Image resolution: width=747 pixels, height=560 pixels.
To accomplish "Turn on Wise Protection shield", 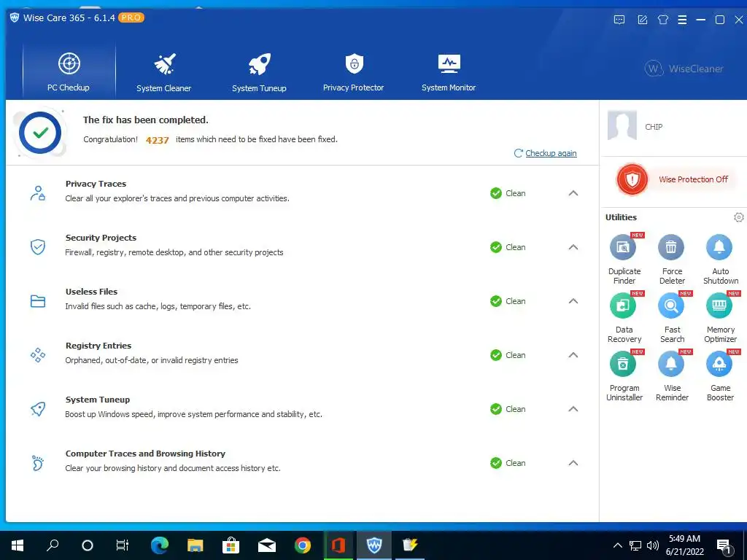I will (632, 179).
